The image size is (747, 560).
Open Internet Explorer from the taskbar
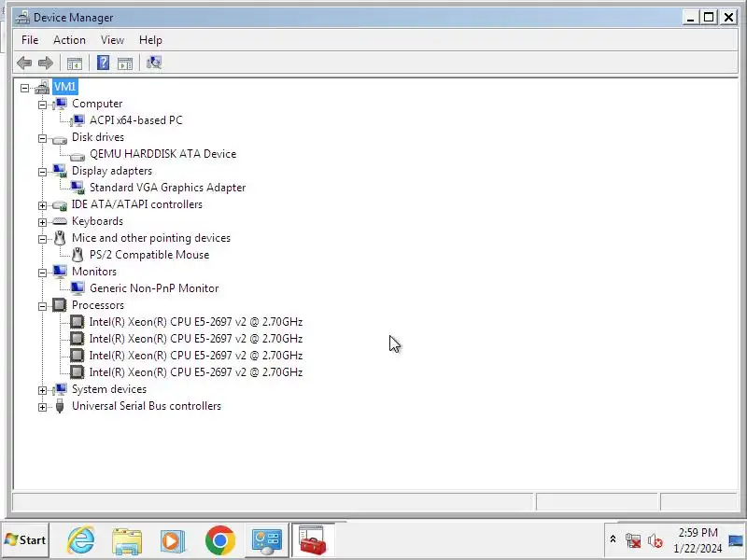pyautogui.click(x=80, y=540)
